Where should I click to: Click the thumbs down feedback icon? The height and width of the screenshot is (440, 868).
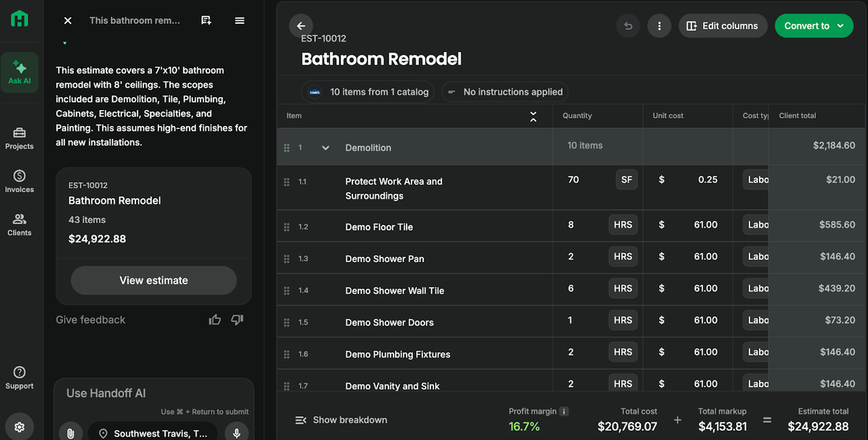[237, 319]
